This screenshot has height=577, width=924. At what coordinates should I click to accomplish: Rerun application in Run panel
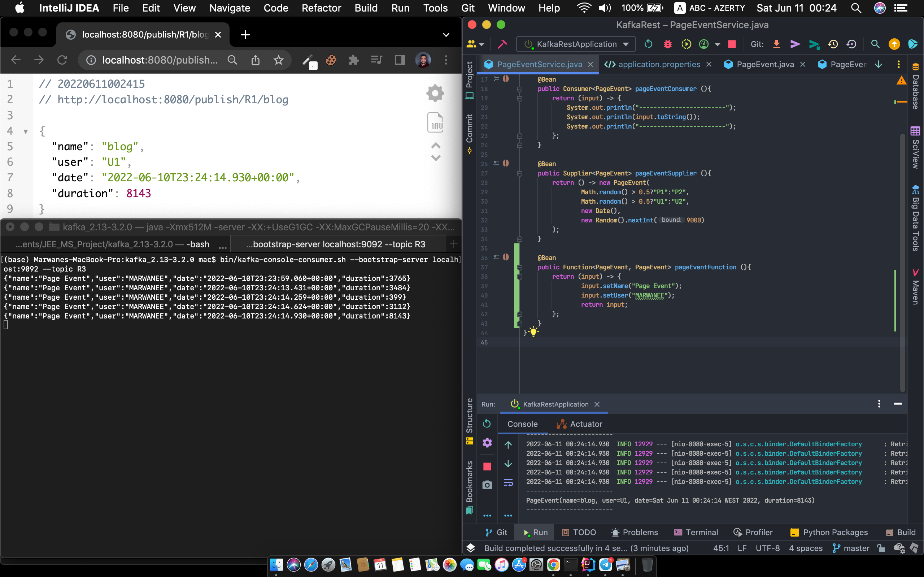coord(487,424)
